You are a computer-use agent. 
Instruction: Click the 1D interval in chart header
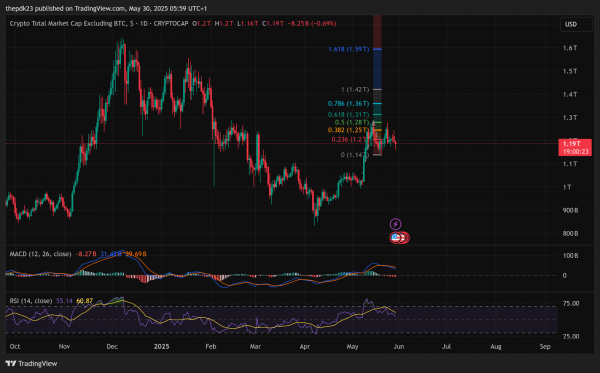point(143,24)
